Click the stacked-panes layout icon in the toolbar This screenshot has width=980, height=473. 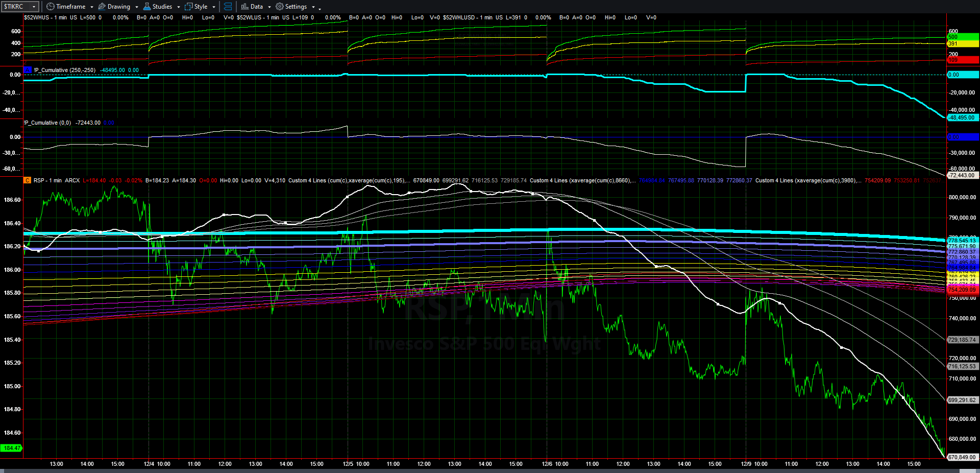tap(228, 7)
